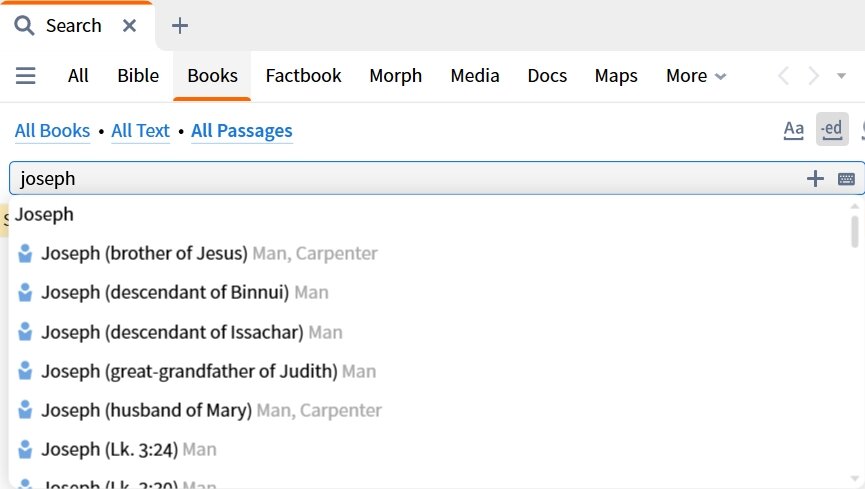Switch to the Morph search tab

[x=396, y=76]
